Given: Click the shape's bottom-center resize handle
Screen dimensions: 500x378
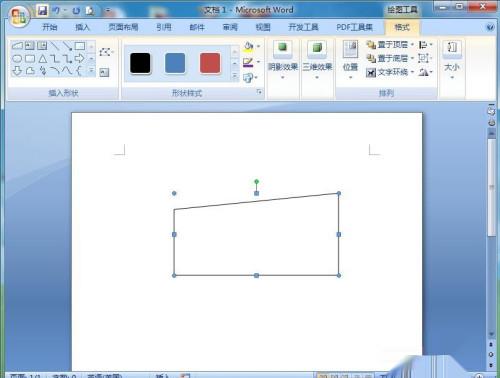Looking at the screenshot, I should 256,275.
